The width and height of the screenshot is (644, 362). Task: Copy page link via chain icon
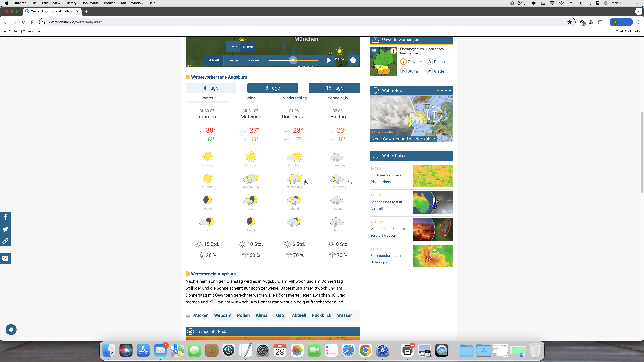click(x=5, y=241)
